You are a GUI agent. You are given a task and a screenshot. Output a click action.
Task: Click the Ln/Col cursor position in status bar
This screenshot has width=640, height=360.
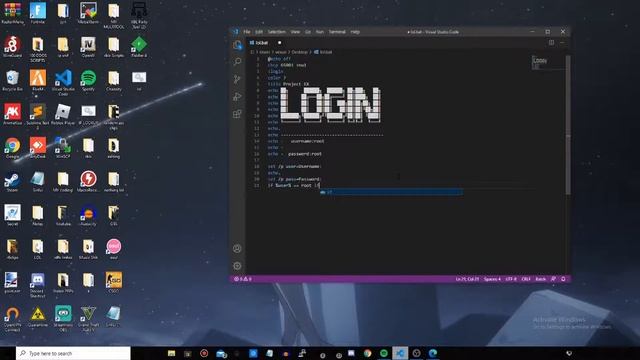(467, 279)
